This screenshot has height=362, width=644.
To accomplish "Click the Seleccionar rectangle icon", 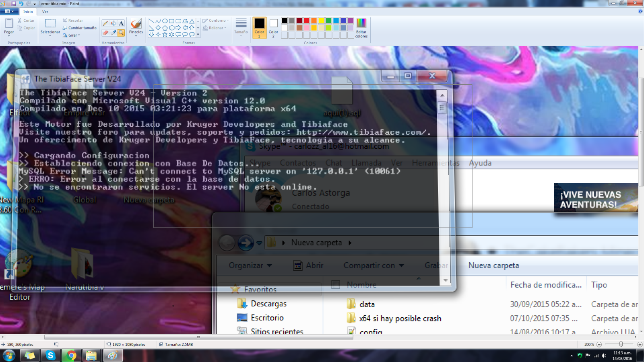I will [x=50, y=23].
